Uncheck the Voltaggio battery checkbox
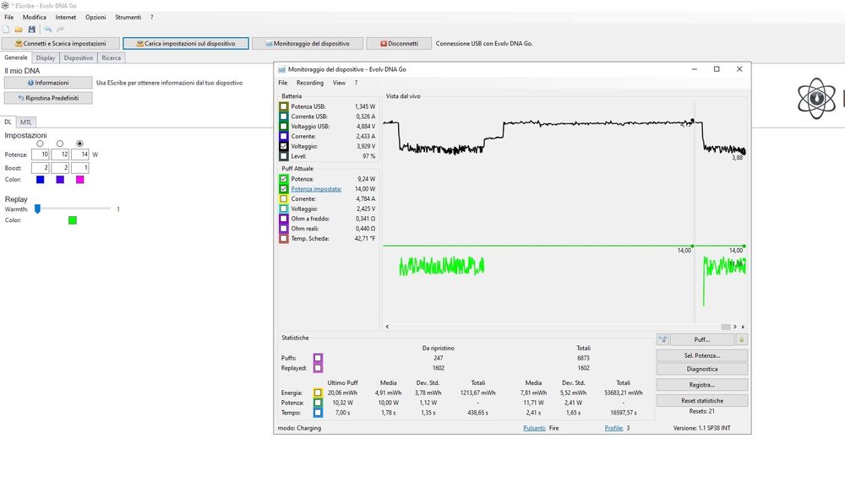The width and height of the screenshot is (845, 504). [x=284, y=146]
